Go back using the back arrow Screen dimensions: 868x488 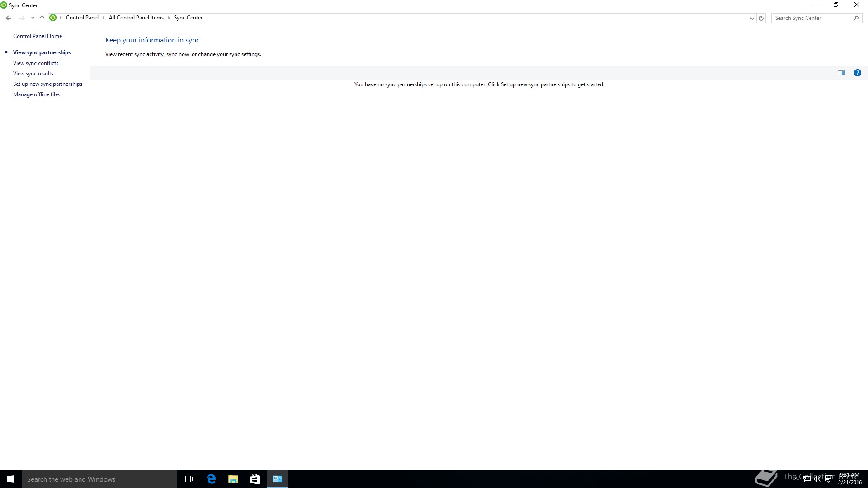point(9,18)
